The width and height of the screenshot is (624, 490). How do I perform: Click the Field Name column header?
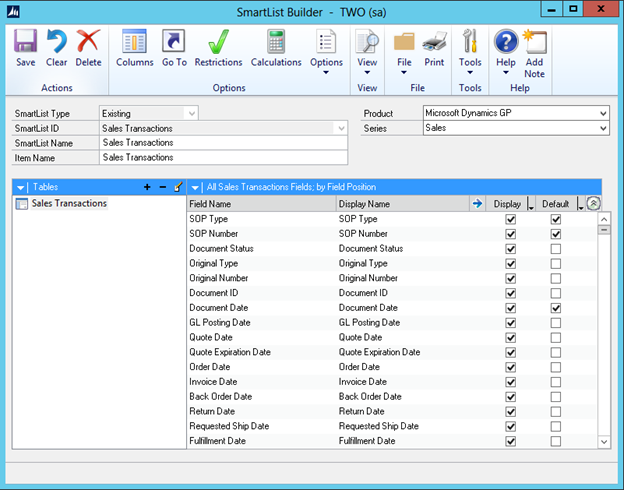[261, 204]
